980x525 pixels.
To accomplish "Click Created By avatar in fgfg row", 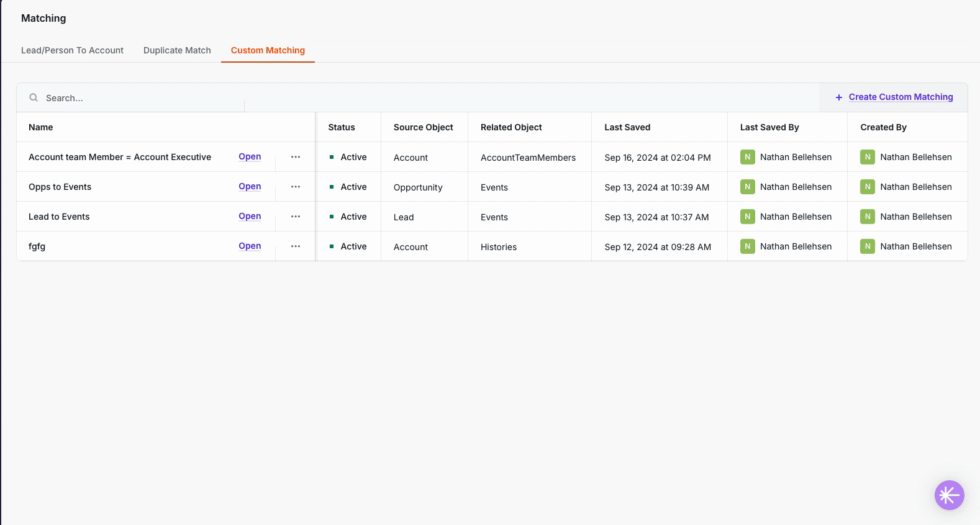I will click(868, 246).
